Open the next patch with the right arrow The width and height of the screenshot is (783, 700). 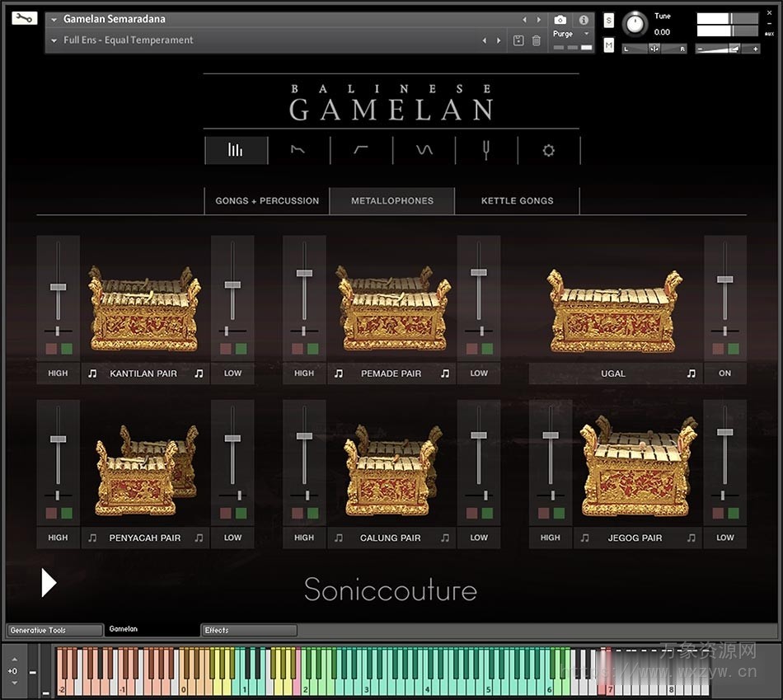coord(538,19)
